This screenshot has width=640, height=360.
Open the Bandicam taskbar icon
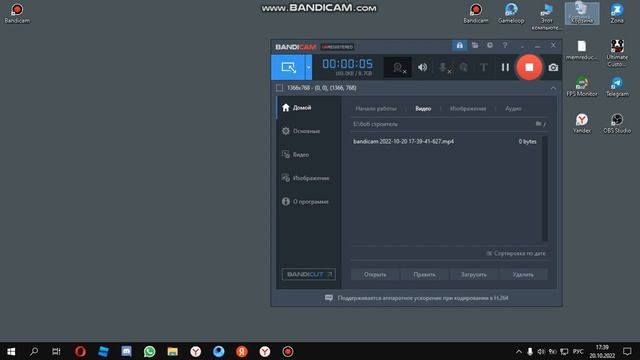(288, 351)
